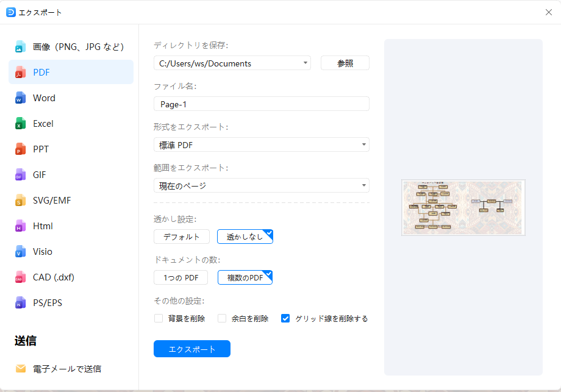Click the 参照 browse button
The height and width of the screenshot is (392, 561).
(x=345, y=62)
